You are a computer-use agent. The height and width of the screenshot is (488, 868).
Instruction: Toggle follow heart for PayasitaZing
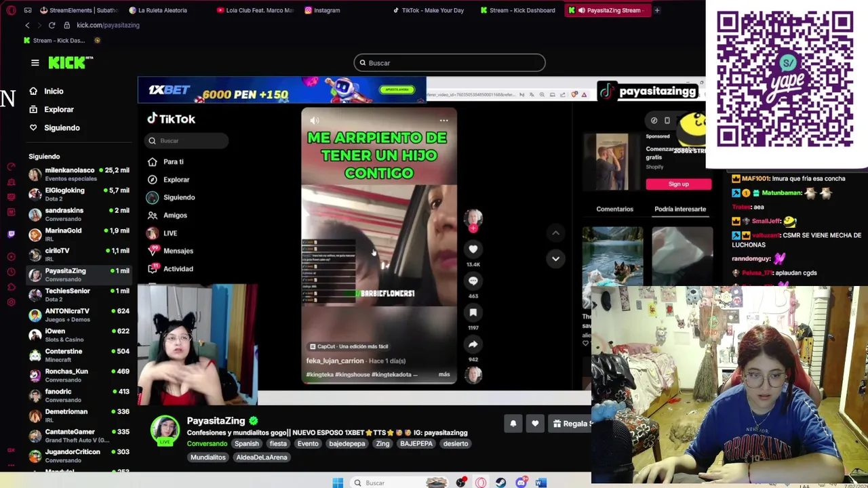point(535,424)
